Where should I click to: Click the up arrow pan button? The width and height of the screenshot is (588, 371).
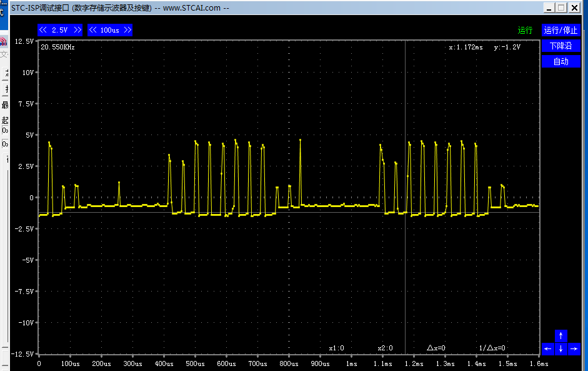point(561,336)
